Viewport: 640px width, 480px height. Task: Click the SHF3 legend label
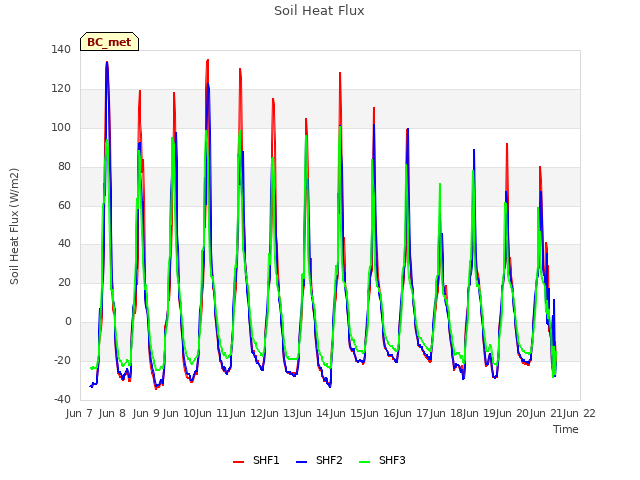click(392, 460)
